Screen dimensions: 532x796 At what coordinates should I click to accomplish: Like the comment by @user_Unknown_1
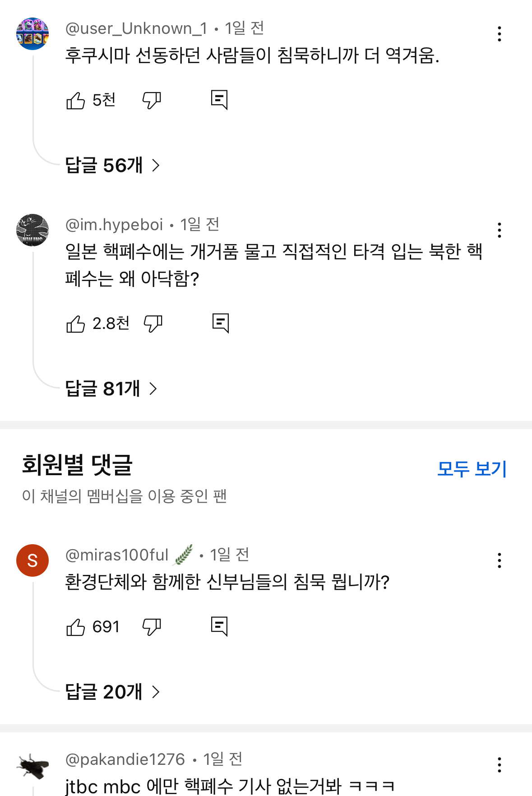(x=76, y=100)
